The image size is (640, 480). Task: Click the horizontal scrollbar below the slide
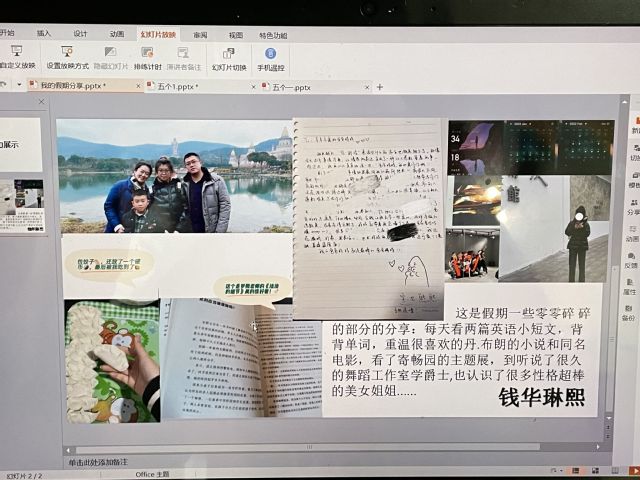[330, 449]
